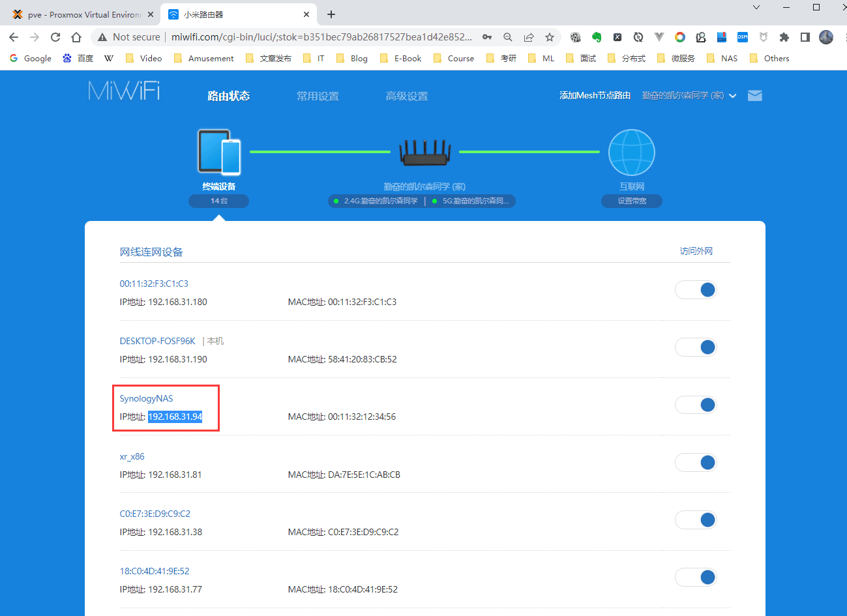Open the 文章发布 bookmarks folder
847x616 pixels.
tap(268, 58)
